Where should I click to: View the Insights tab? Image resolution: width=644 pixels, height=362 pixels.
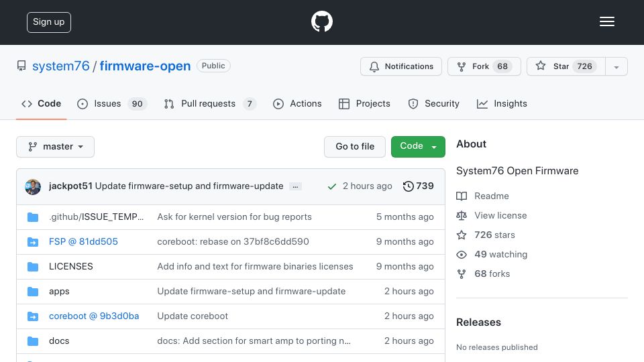point(502,104)
